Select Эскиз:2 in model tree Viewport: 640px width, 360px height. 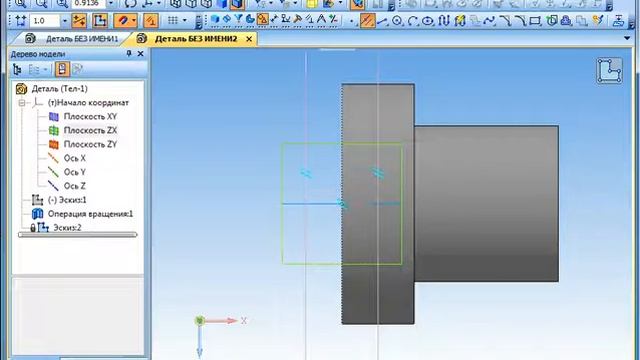pyautogui.click(x=67, y=227)
